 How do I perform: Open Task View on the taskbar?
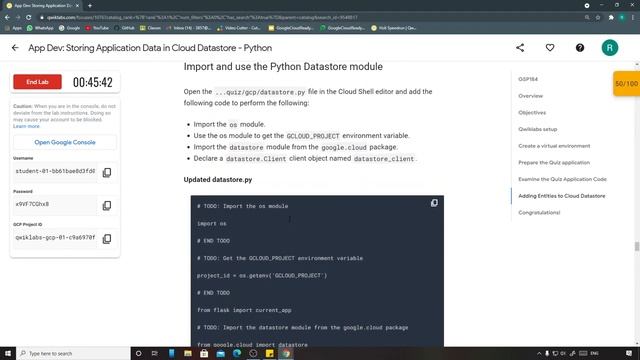point(155,353)
